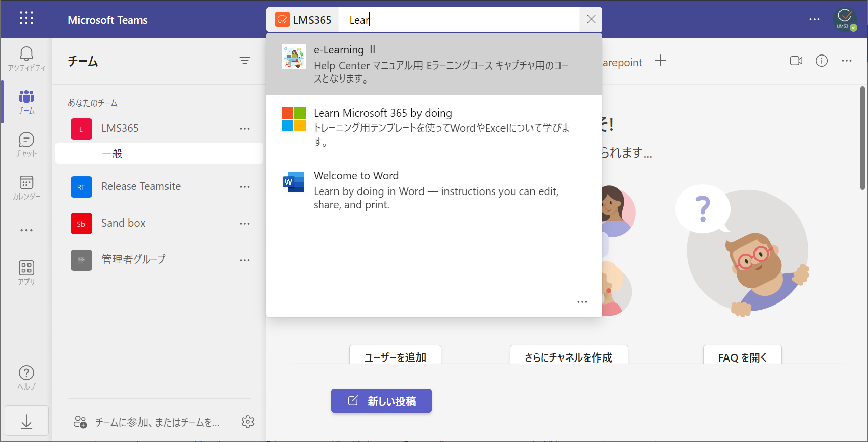
Task: Select the Release Teamsite team
Action: pos(141,186)
